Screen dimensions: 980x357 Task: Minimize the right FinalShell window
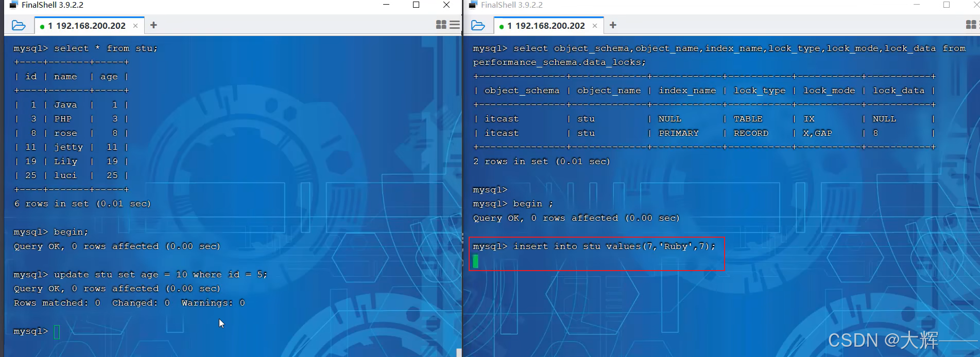916,5
